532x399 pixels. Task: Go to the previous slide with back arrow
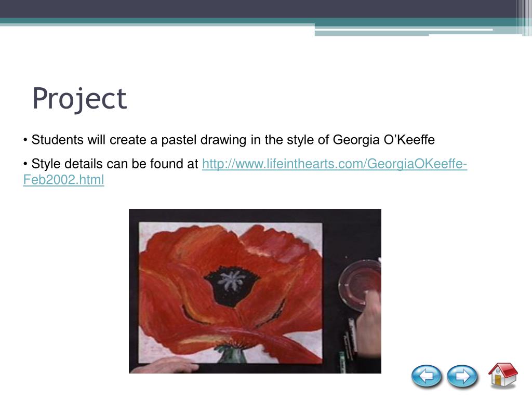click(426, 376)
